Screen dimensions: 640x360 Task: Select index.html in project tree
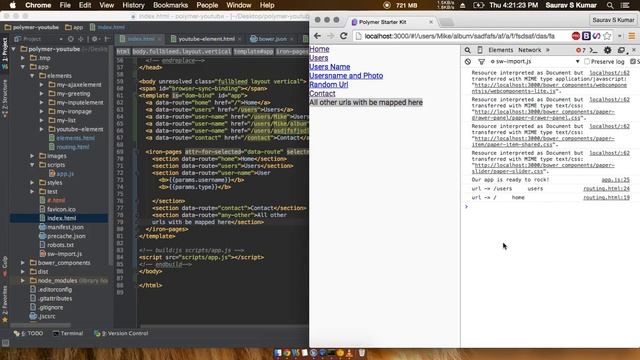pos(61,218)
